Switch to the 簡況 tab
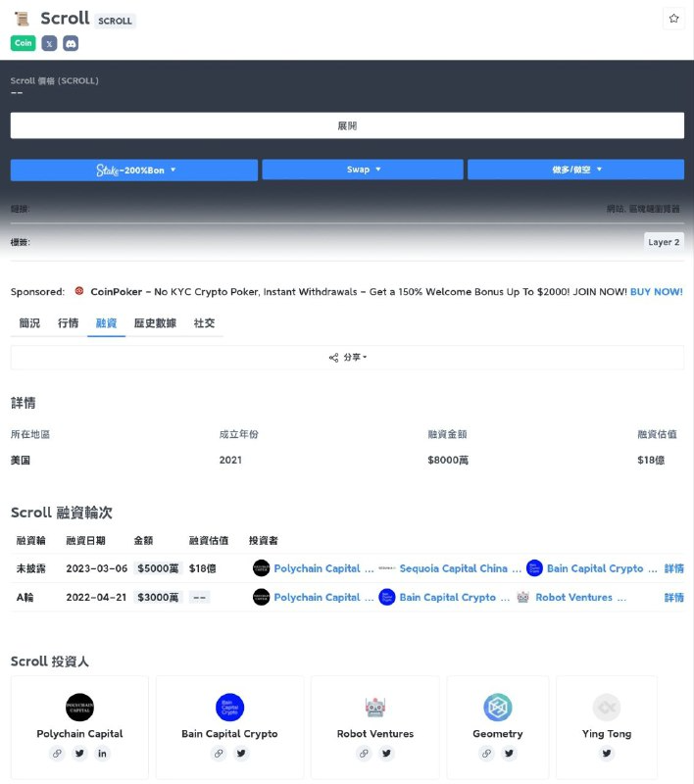This screenshot has width=694, height=784. [29, 323]
